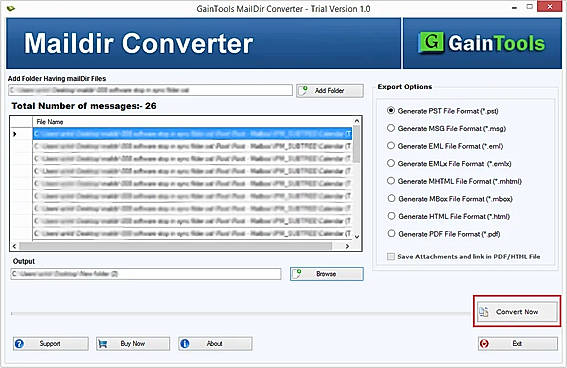567x368 pixels.
Task: Click the File Name column header
Action: 192,122
